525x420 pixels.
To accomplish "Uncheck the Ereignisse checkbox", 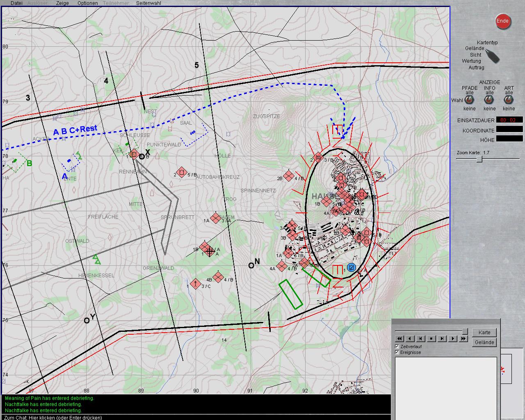I will coord(397,352).
